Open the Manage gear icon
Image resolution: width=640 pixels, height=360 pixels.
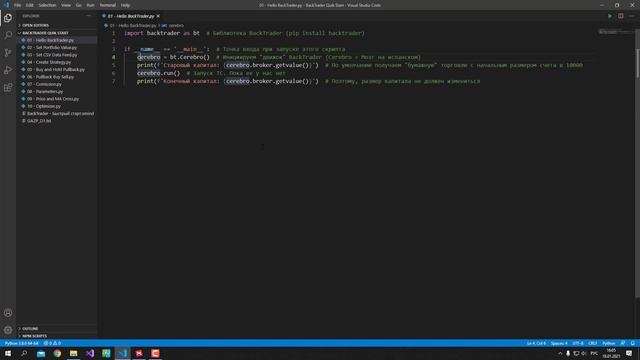click(8, 330)
